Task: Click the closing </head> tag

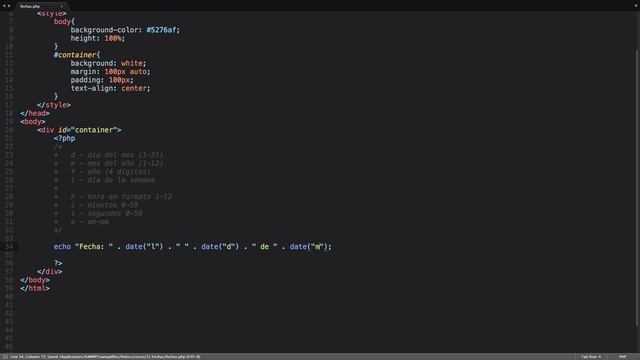Action: 35,113
